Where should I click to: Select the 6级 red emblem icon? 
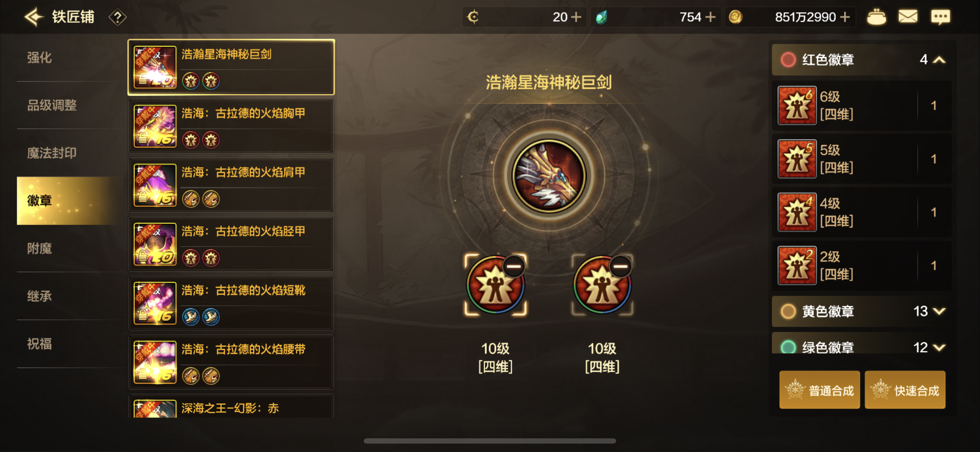pos(797,105)
